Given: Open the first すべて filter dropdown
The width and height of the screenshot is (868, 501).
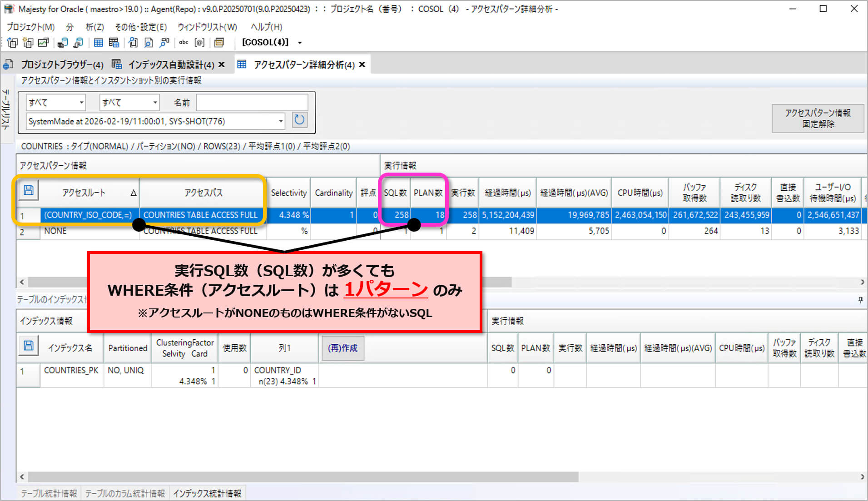Looking at the screenshot, I should pyautogui.click(x=56, y=103).
